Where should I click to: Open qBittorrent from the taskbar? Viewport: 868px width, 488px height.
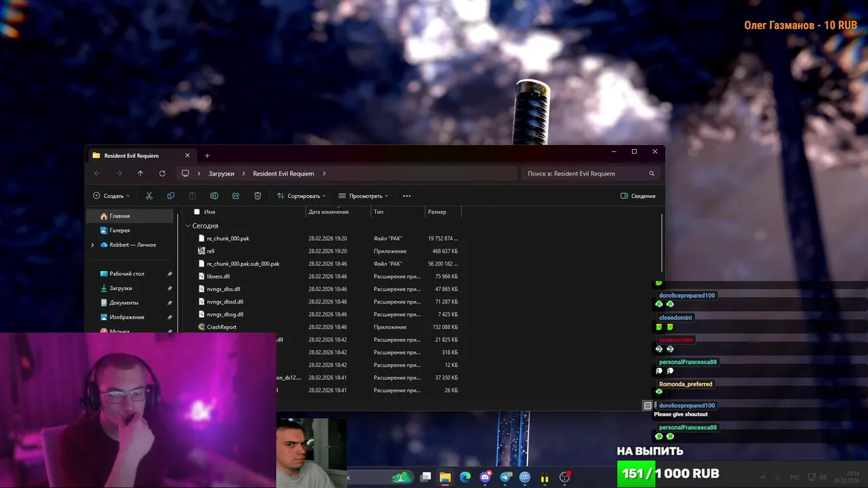525,477
